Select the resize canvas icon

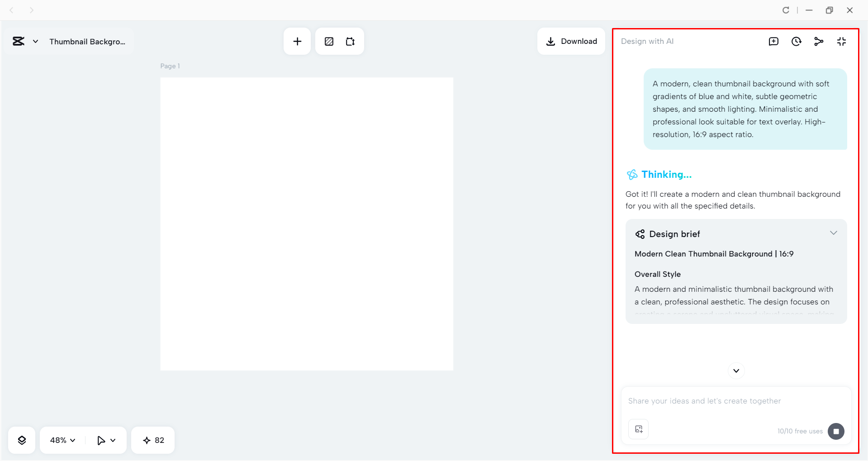[x=350, y=41]
